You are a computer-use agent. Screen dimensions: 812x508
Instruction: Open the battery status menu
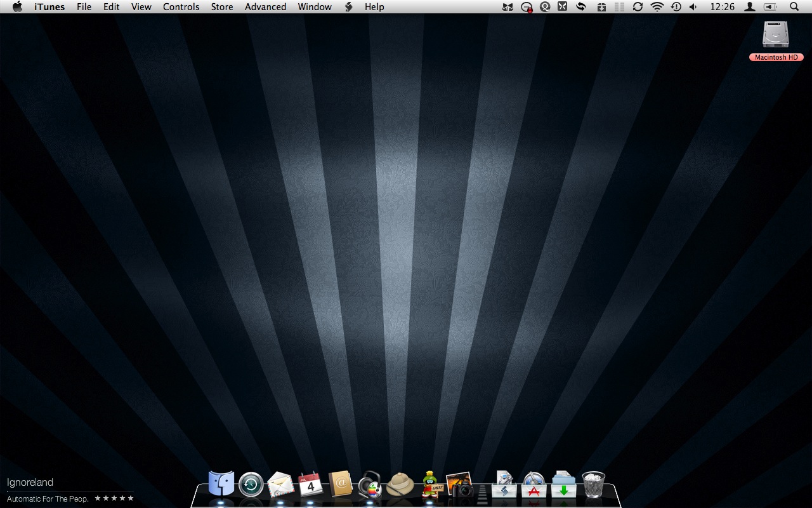click(x=770, y=7)
